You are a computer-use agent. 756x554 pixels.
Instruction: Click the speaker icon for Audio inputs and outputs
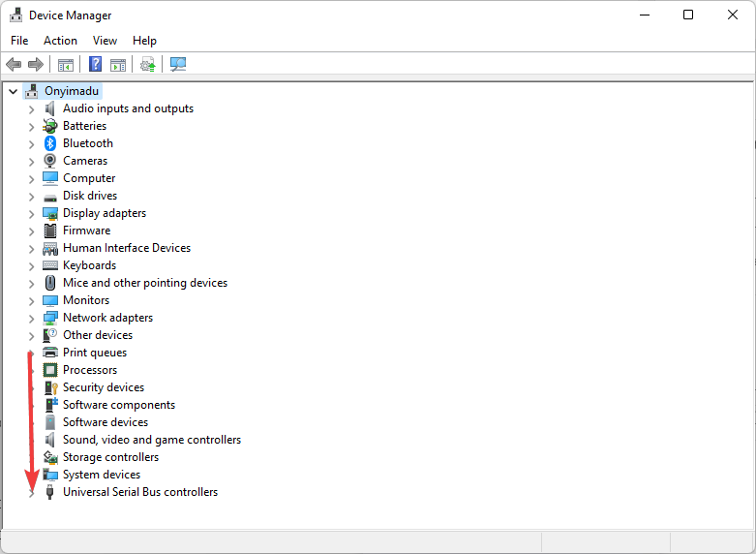pos(49,108)
